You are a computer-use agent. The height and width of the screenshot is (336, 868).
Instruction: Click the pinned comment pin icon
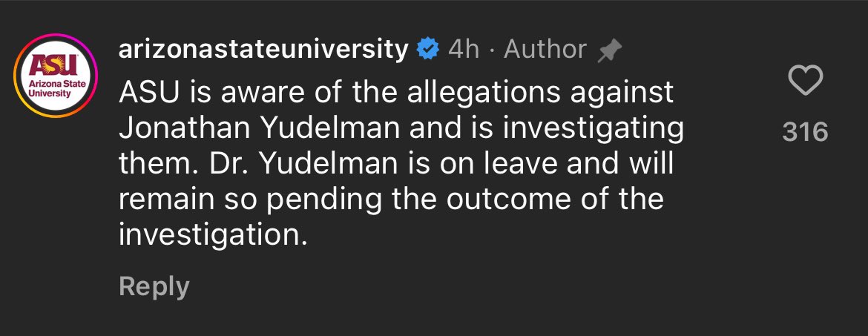tap(610, 51)
